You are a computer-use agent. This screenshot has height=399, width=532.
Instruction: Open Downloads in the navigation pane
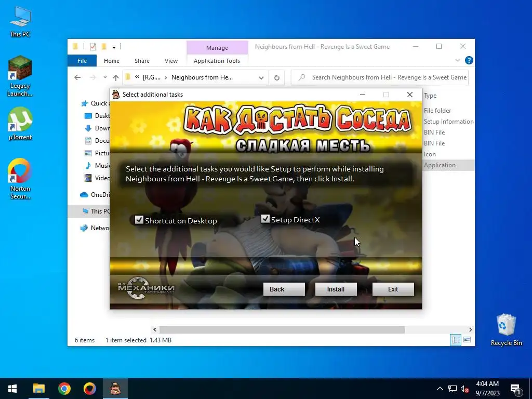(x=97, y=128)
